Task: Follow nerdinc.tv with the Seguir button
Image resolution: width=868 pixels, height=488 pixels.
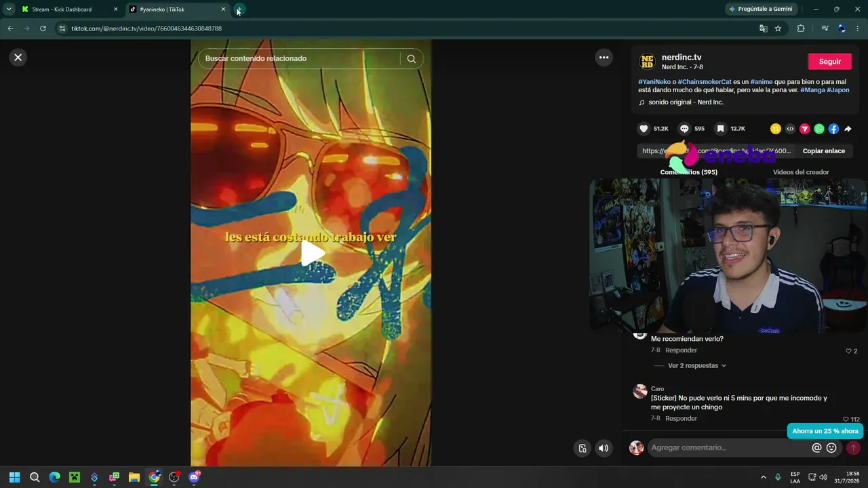Action: (x=830, y=62)
